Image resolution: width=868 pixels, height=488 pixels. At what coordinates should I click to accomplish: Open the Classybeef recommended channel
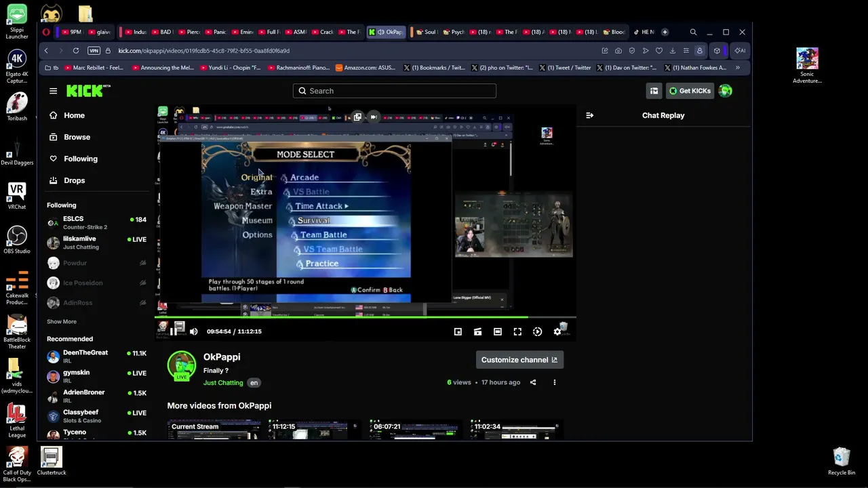click(x=96, y=415)
